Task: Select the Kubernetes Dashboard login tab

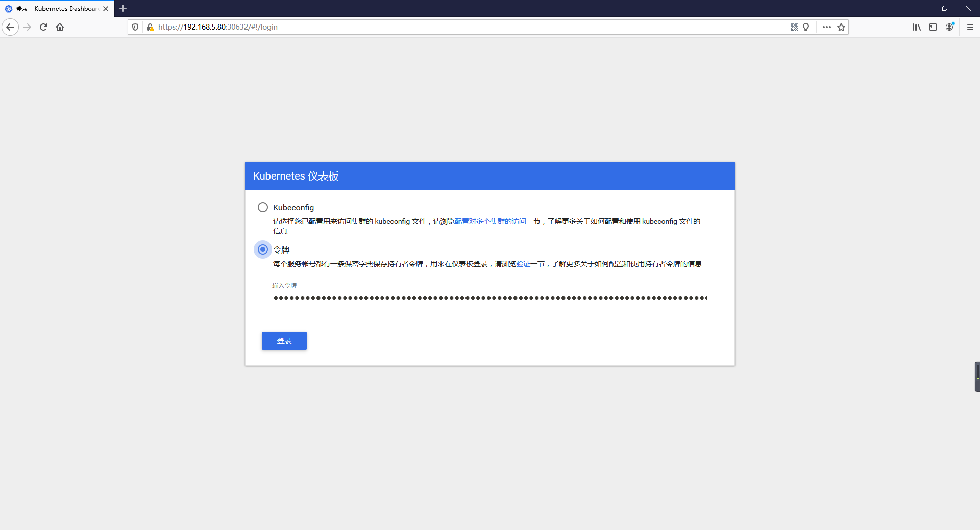Action: [56, 9]
